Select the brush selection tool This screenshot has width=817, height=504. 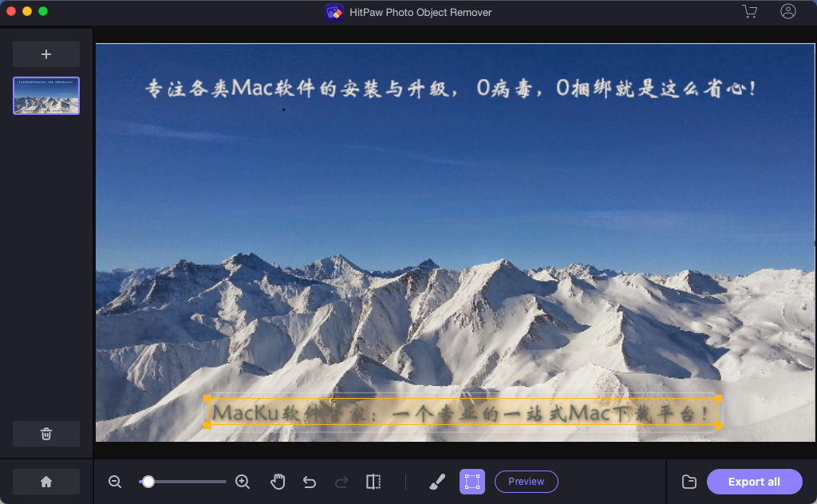[x=437, y=482]
